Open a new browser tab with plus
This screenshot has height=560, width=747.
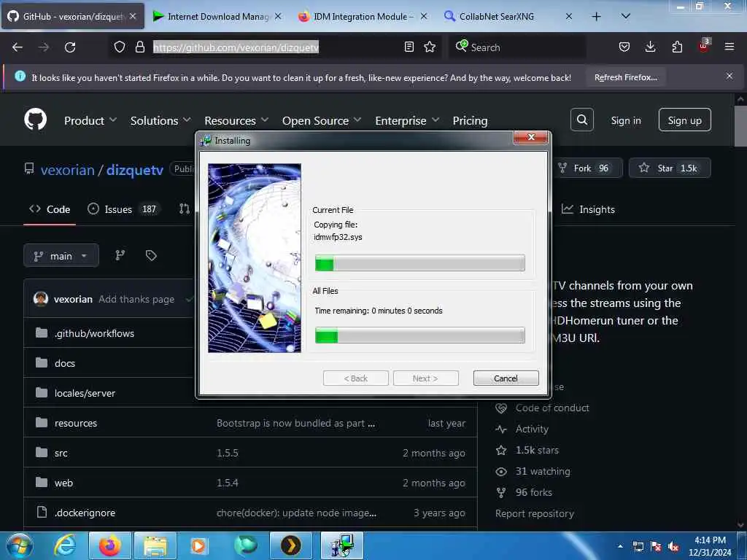coord(596,16)
